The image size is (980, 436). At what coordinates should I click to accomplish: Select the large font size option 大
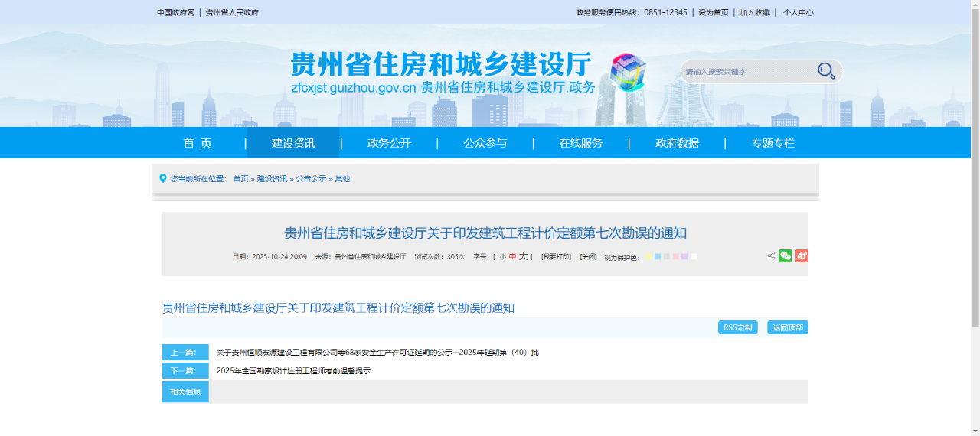click(x=523, y=257)
